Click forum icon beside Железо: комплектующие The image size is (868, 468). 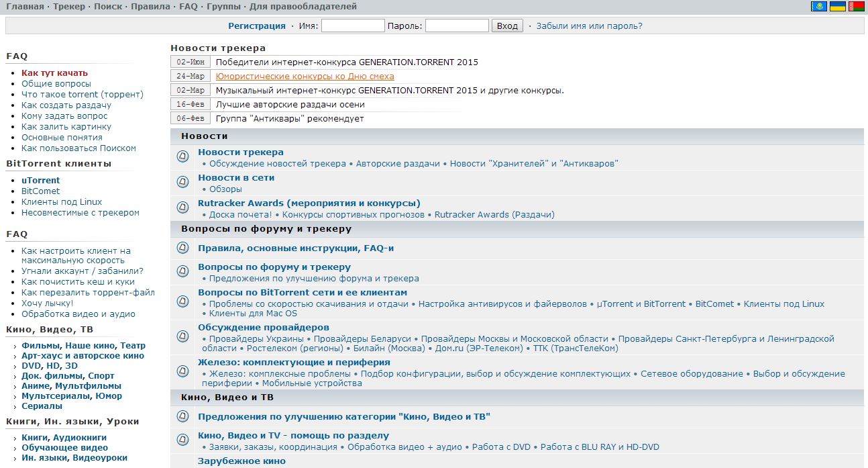point(182,371)
